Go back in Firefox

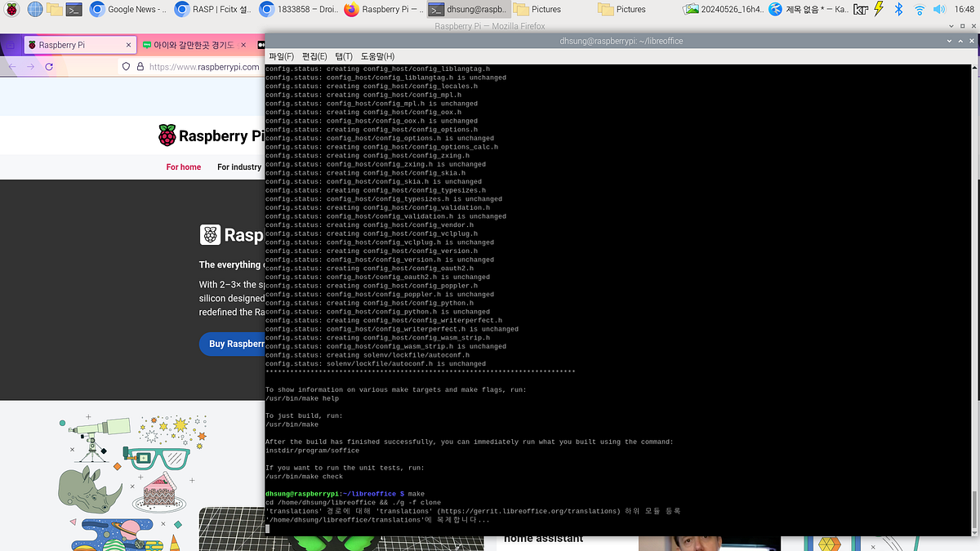(x=12, y=67)
